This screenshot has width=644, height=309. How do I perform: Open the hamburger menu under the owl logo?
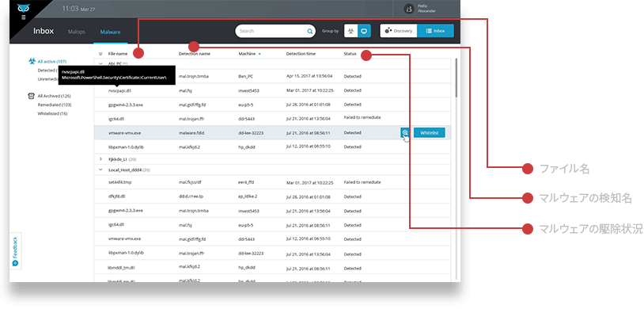(24, 17)
